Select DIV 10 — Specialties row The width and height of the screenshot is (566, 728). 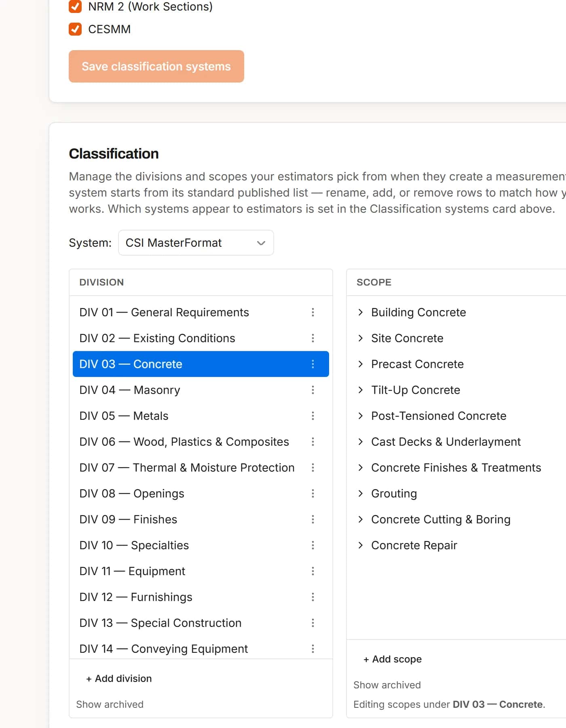pos(201,545)
